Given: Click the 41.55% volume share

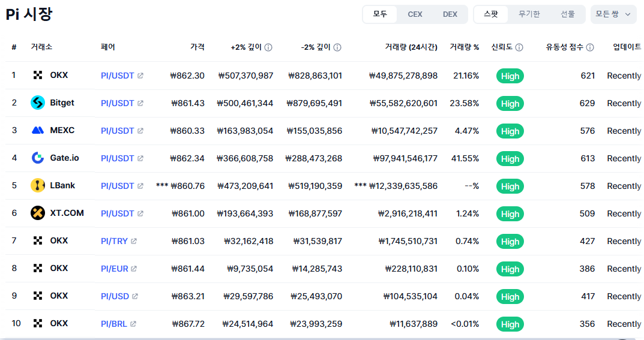Looking at the screenshot, I should 465,158.
